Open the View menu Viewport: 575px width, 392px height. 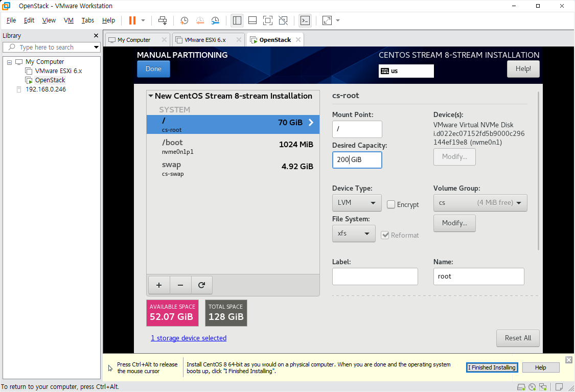(x=49, y=20)
